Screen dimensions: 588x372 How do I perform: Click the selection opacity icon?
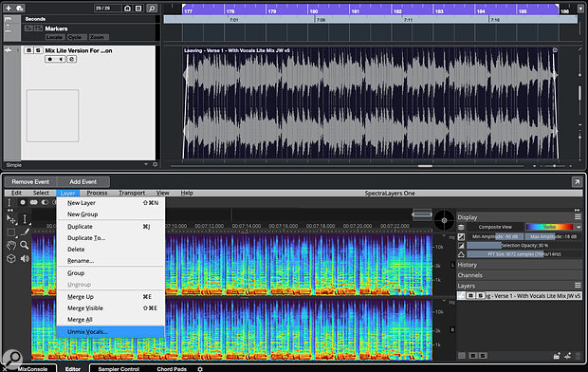tap(461, 246)
